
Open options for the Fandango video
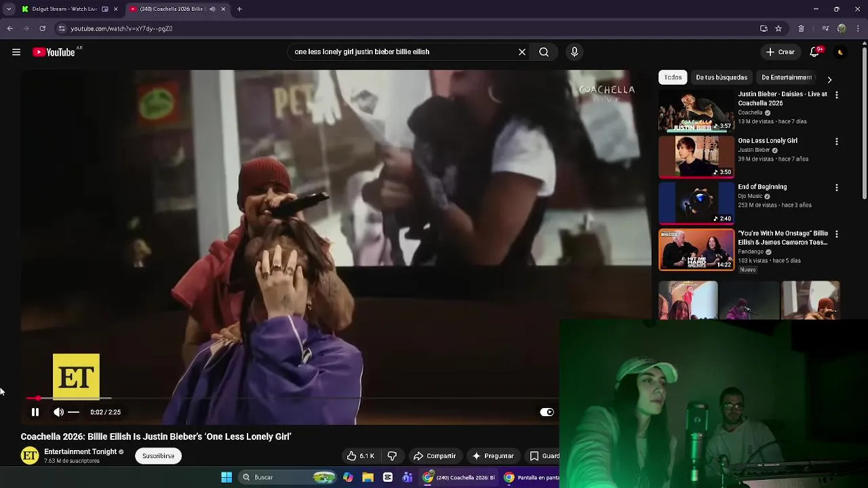[836, 234]
